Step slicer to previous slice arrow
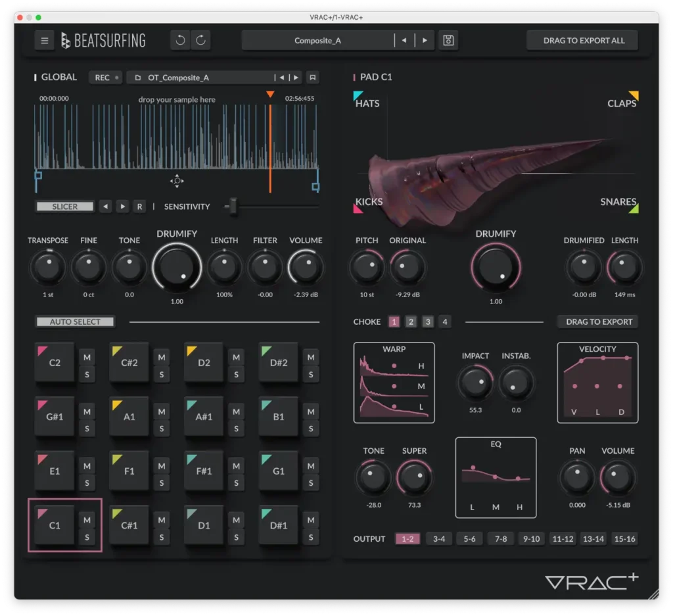 (105, 206)
